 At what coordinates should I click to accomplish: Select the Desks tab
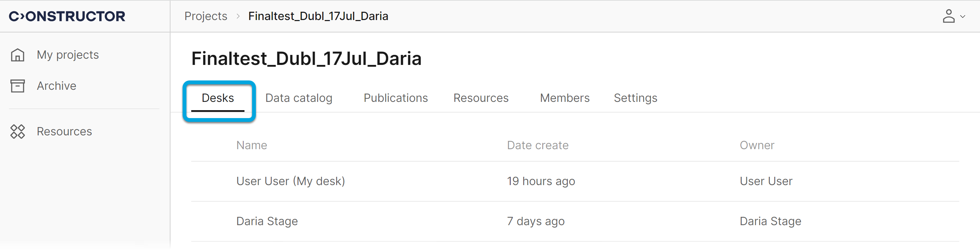tap(218, 98)
